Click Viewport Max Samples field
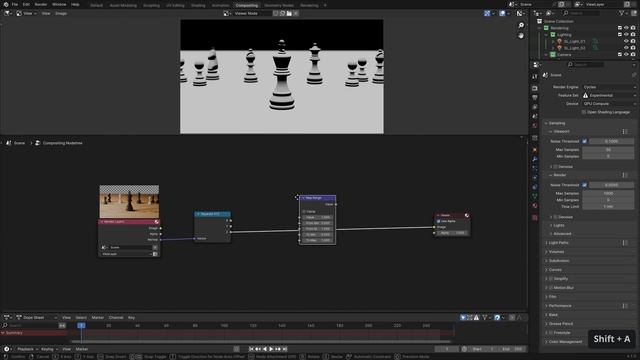This screenshot has height=360, width=640. coord(608,149)
